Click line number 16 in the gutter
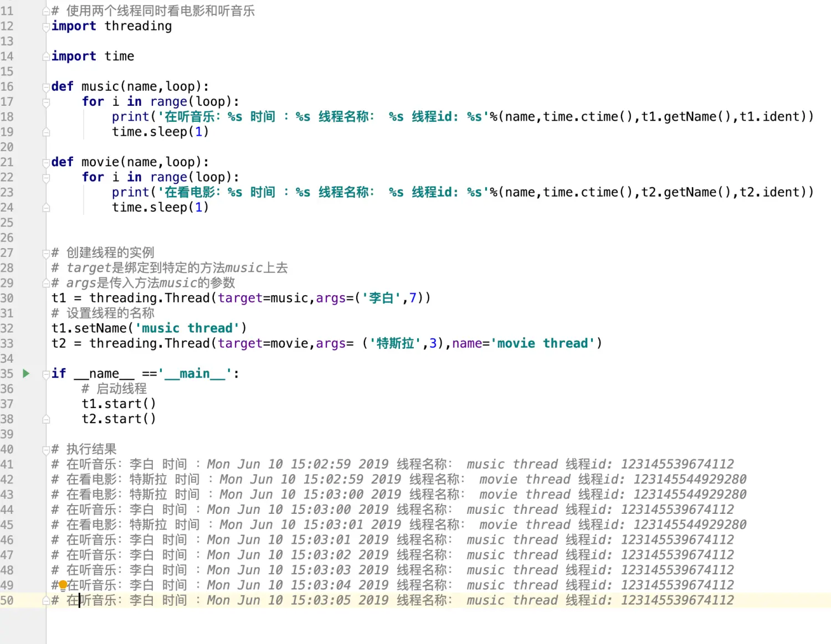 (x=7, y=86)
